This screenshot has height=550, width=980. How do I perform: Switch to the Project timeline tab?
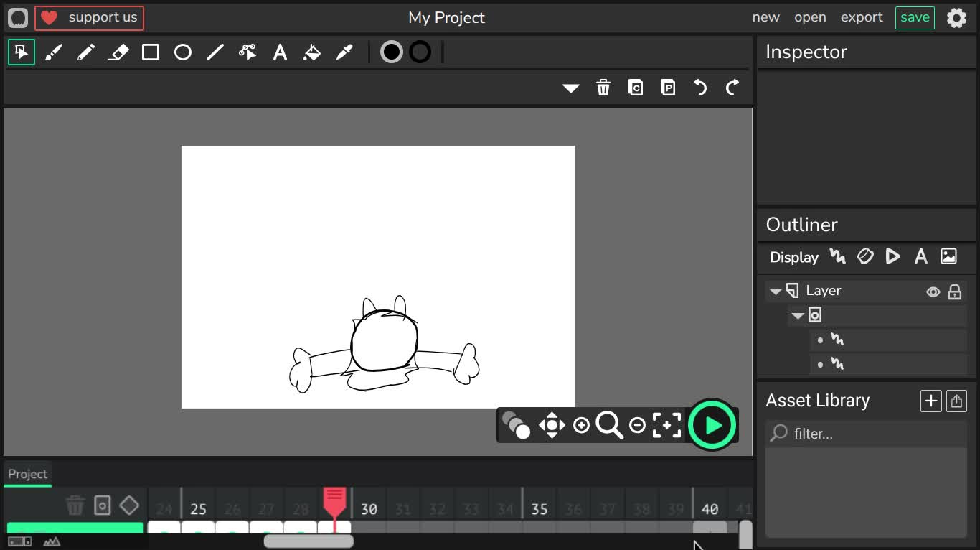(27, 474)
